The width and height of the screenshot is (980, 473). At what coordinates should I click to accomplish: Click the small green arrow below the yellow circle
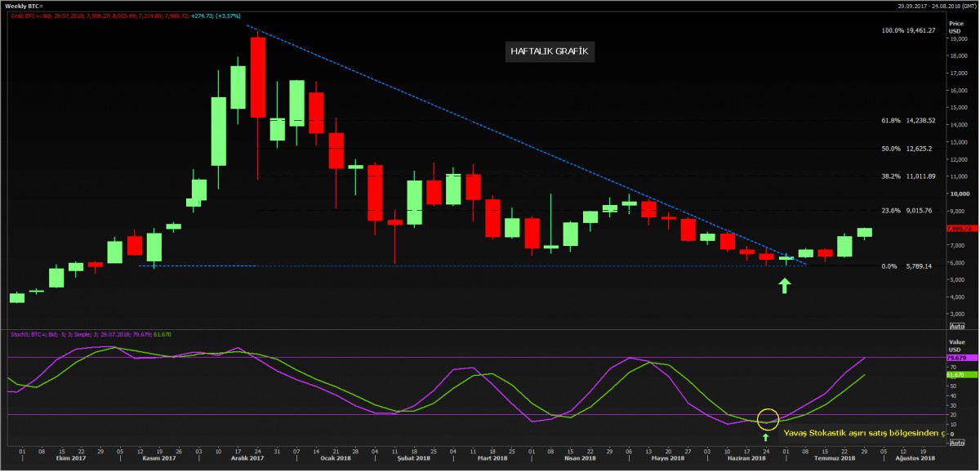pos(765,437)
